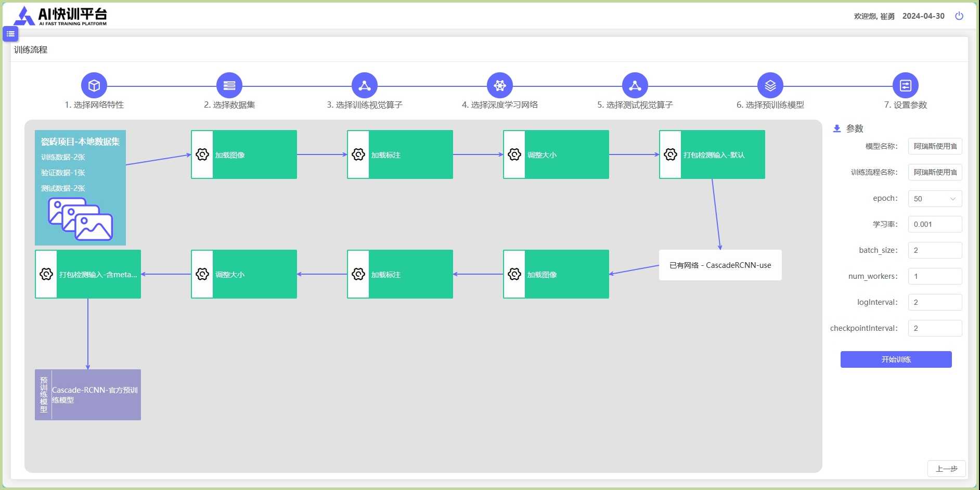Expand the epoch dropdown
980x490 pixels.
[x=935, y=199]
